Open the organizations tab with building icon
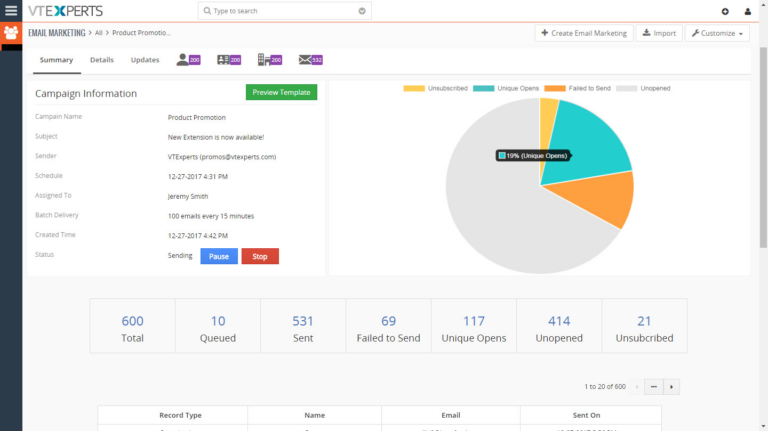The image size is (768, 431). point(269,60)
